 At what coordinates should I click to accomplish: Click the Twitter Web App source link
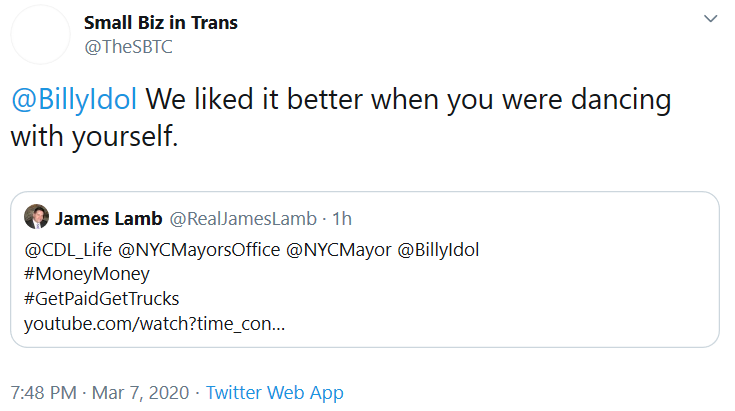pos(274,392)
